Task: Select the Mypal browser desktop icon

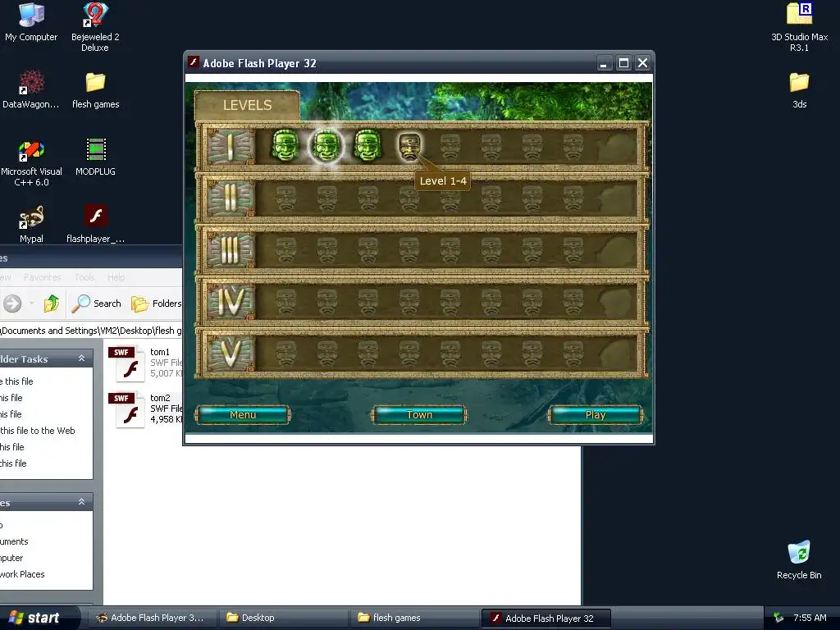Action: [31, 225]
